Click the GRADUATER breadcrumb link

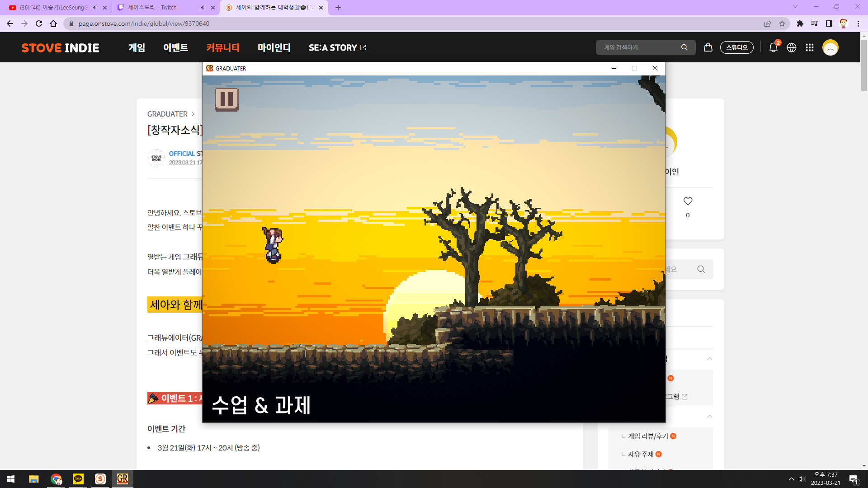tap(167, 114)
